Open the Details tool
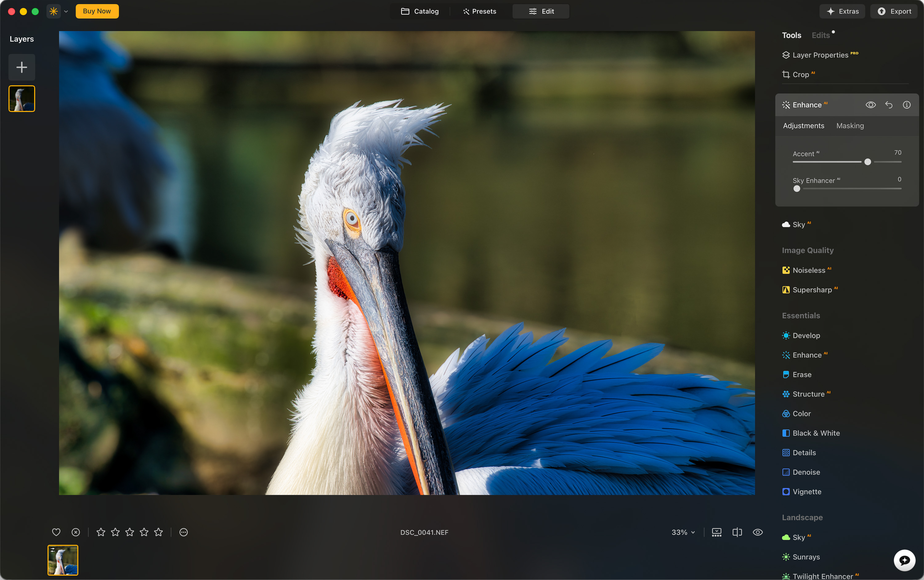 [x=799, y=453]
